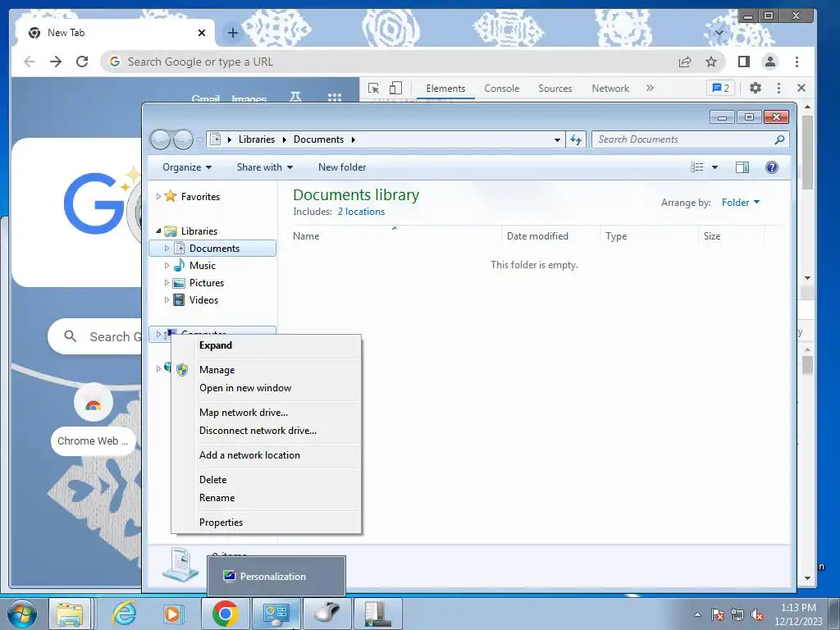
Task: Open DevTools customize three-dot menu
Action: click(x=778, y=88)
